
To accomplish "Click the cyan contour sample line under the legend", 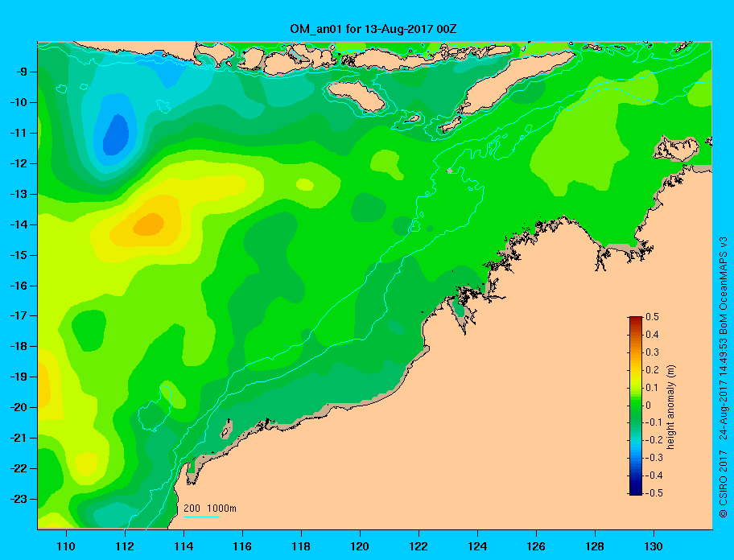I will [201, 517].
